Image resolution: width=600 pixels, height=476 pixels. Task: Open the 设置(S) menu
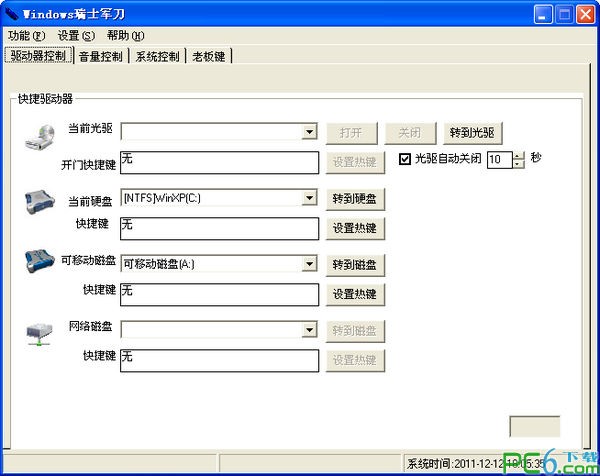tap(76, 36)
